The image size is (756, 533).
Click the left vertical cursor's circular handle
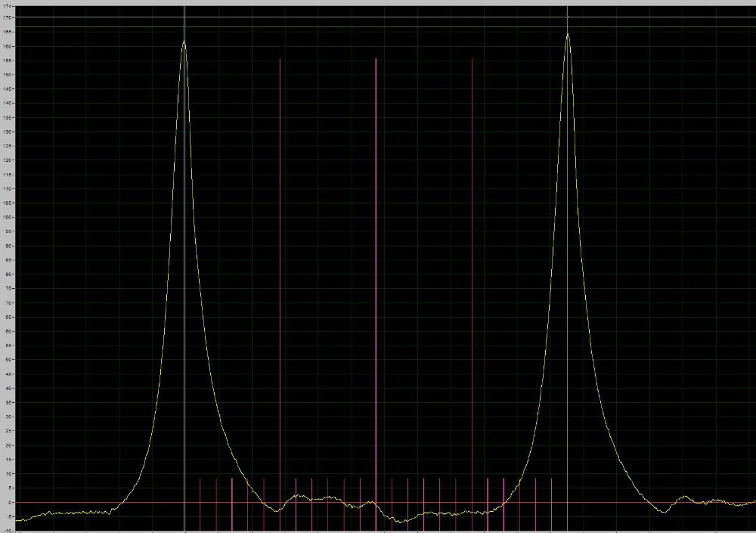(184, 28)
